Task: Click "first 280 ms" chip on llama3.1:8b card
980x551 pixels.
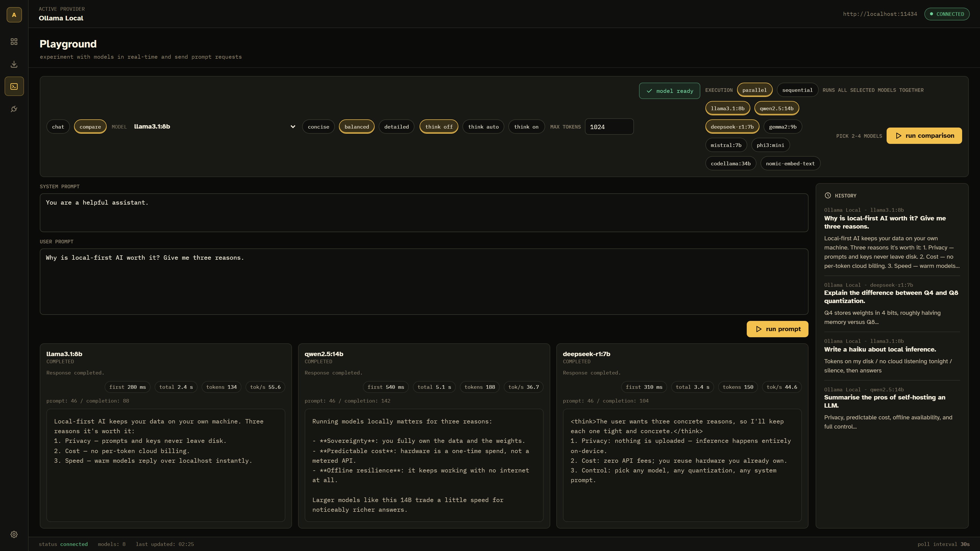Action: coord(127,387)
